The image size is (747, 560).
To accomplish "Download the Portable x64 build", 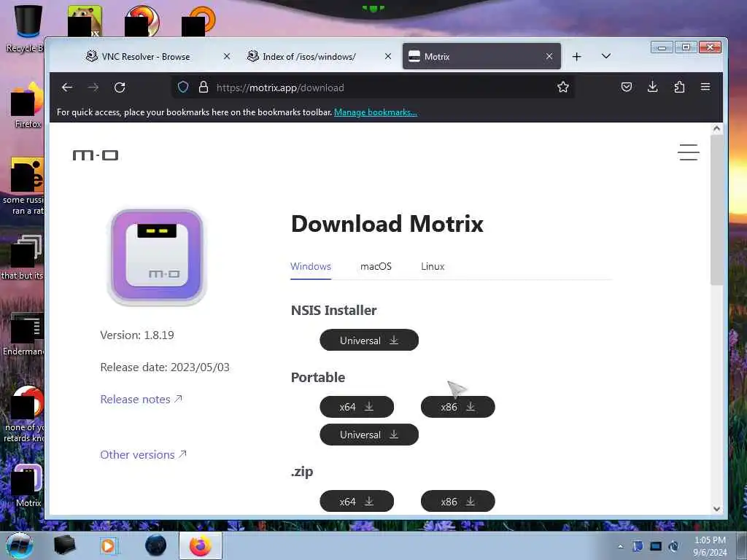I will coord(357,407).
